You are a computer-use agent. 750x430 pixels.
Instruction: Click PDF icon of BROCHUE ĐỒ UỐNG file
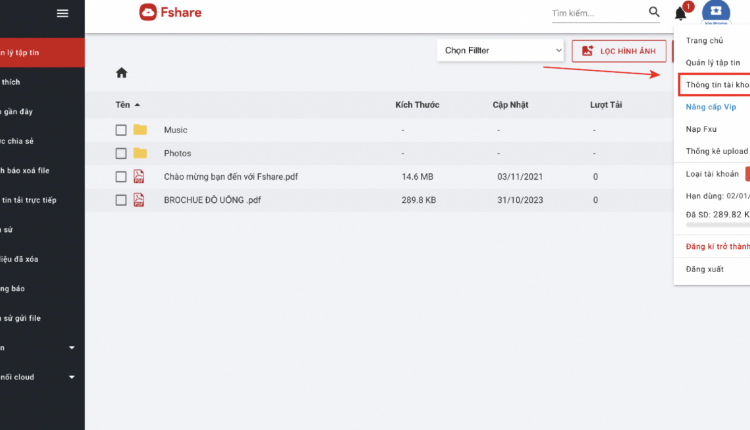(x=139, y=200)
